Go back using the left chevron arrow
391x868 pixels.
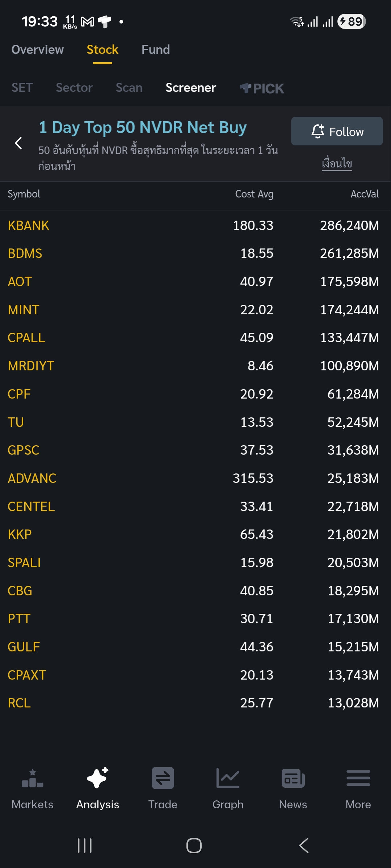pyautogui.click(x=18, y=143)
